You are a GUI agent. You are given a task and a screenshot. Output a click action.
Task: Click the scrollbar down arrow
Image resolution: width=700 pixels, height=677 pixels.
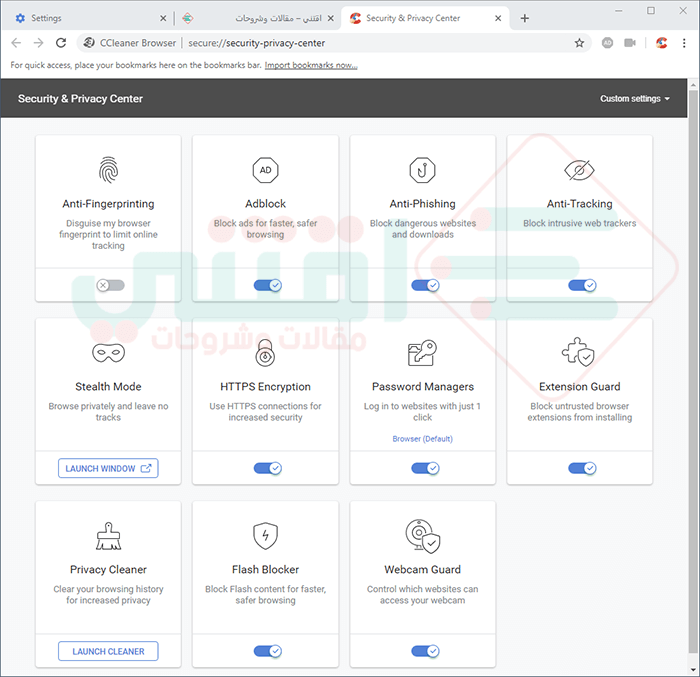tap(693, 669)
